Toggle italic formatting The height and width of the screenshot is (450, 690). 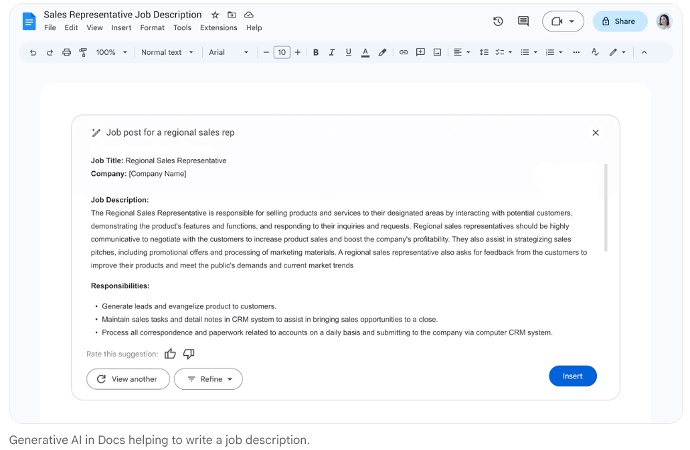tap(332, 52)
